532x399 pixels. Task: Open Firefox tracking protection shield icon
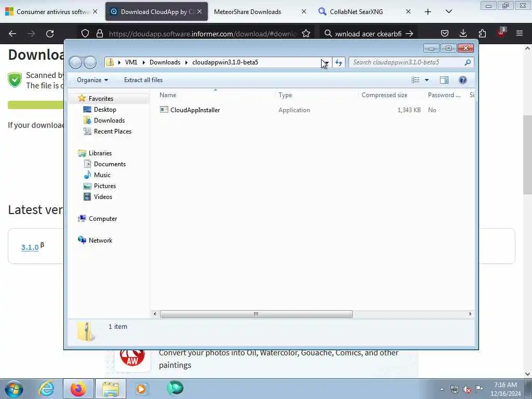pyautogui.click(x=85, y=34)
